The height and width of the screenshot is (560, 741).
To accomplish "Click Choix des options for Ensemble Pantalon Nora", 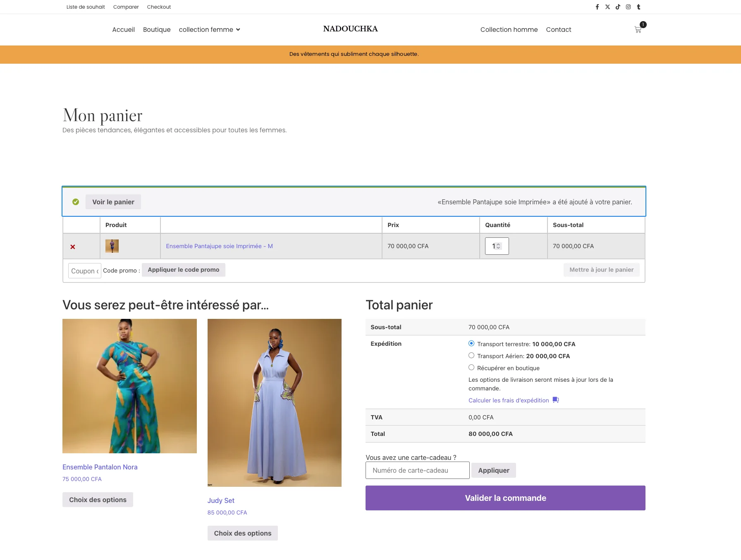I will click(x=98, y=500).
